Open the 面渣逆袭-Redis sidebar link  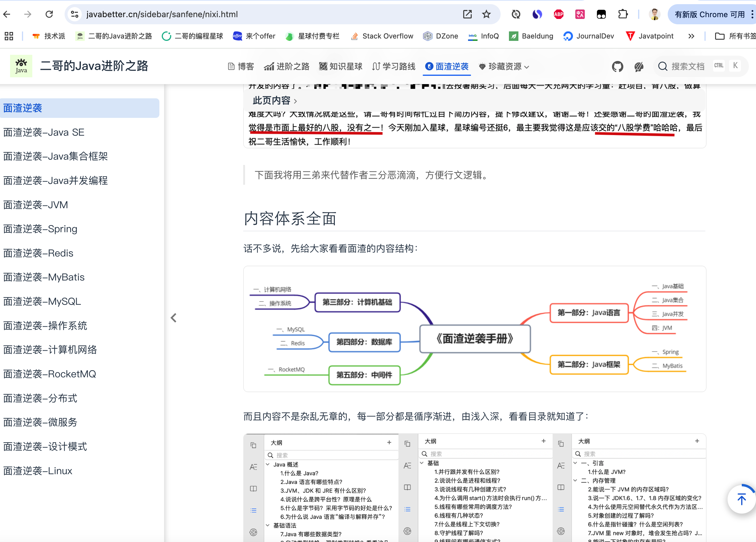click(x=38, y=253)
